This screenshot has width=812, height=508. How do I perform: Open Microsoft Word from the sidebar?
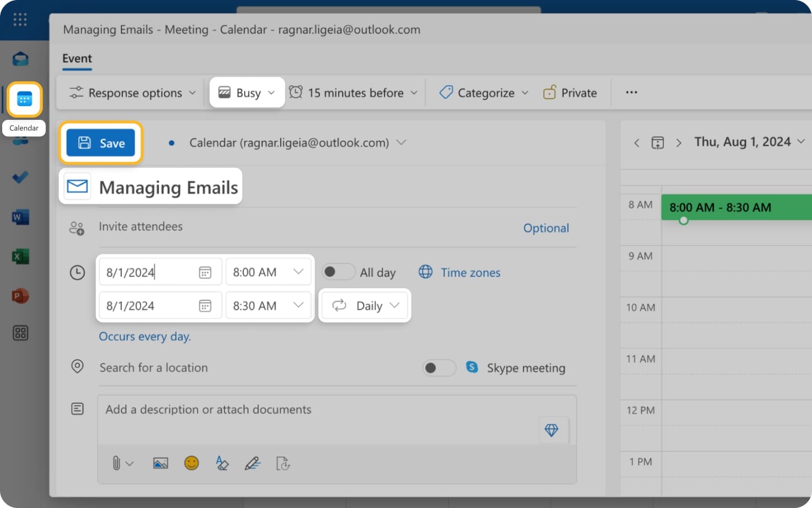click(20, 216)
